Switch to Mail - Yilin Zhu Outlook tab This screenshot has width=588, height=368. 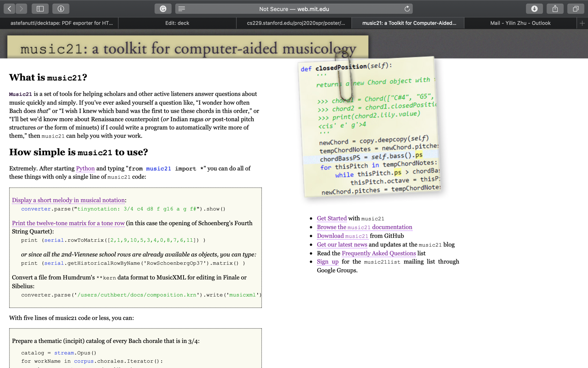[x=520, y=23]
